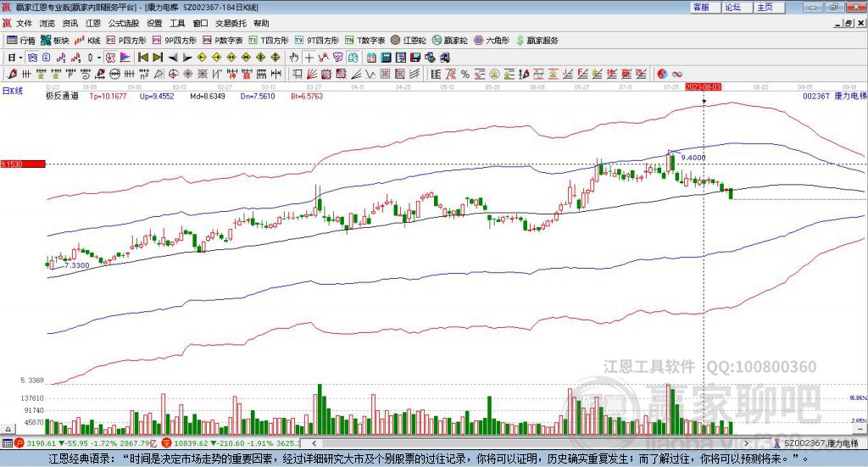Open the 六角形 hexagon tool
The width and height of the screenshot is (868, 467).
(x=492, y=41)
